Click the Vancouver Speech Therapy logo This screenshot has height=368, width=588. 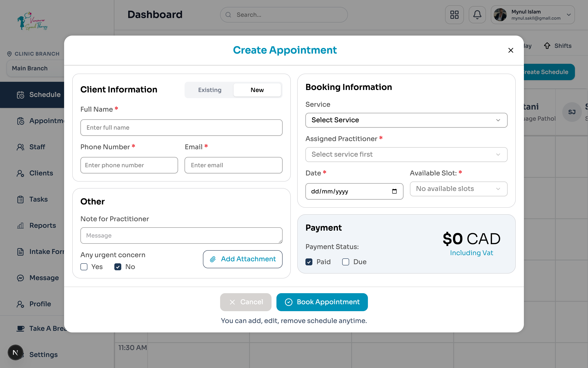pos(32,21)
